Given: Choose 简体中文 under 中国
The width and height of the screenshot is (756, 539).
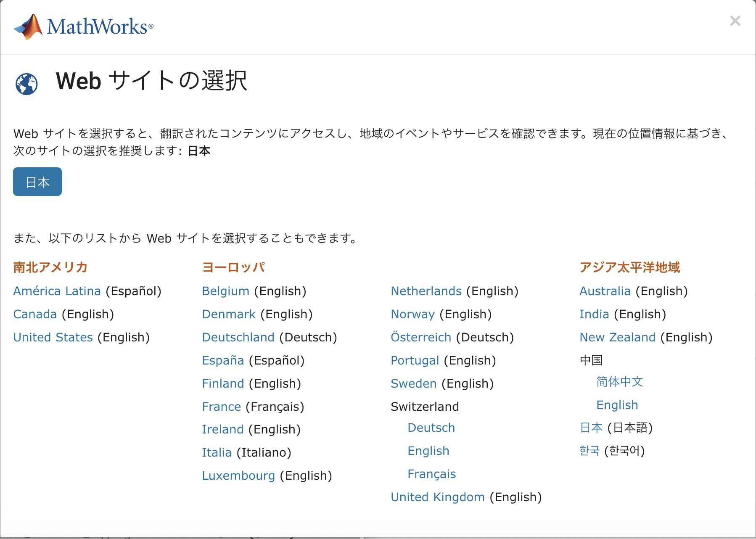Looking at the screenshot, I should pyautogui.click(x=619, y=382).
